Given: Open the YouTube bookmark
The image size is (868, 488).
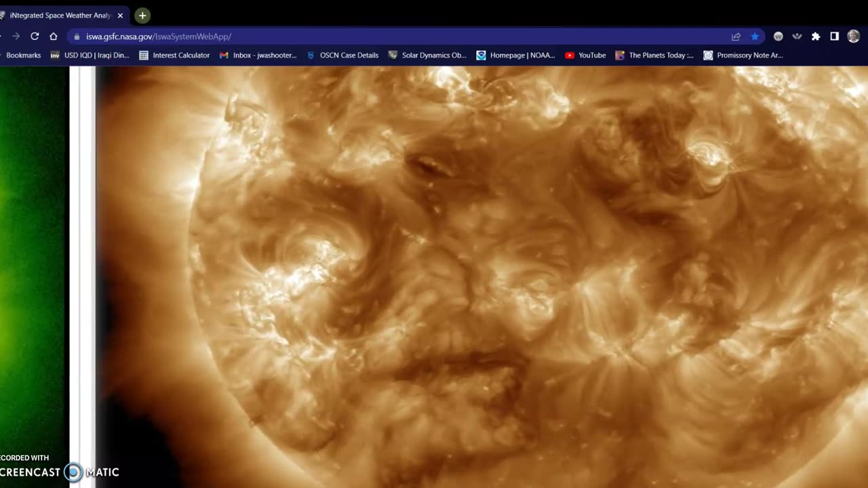Looking at the screenshot, I should [585, 56].
